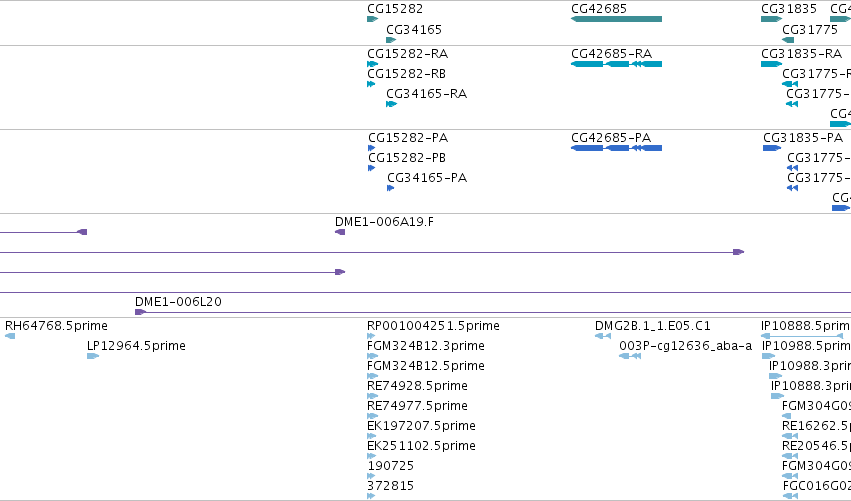Select EST LP12964.5prime label
This screenshot has width=851, height=501.
click(136, 346)
